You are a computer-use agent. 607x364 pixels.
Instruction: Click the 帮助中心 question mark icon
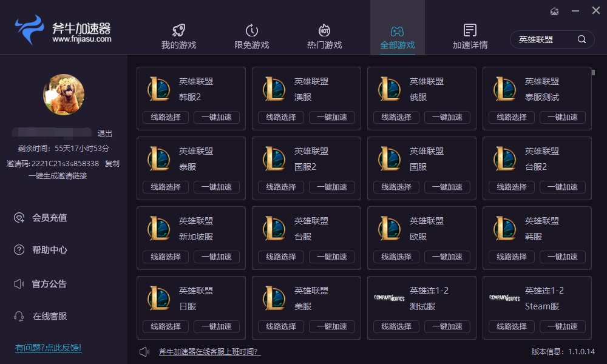tap(19, 250)
